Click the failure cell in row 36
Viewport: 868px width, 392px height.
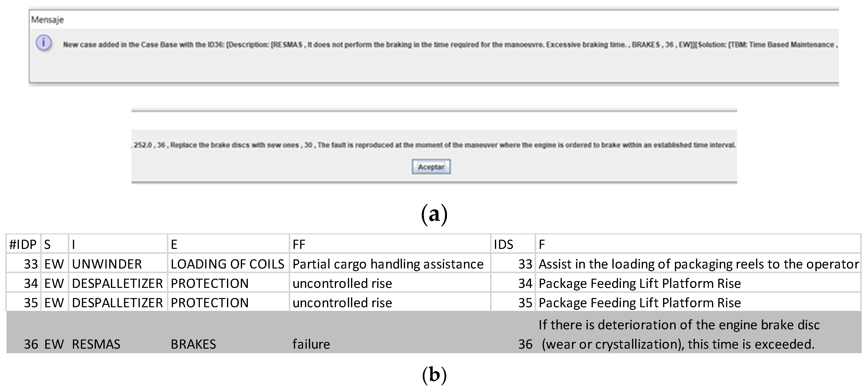311,344
